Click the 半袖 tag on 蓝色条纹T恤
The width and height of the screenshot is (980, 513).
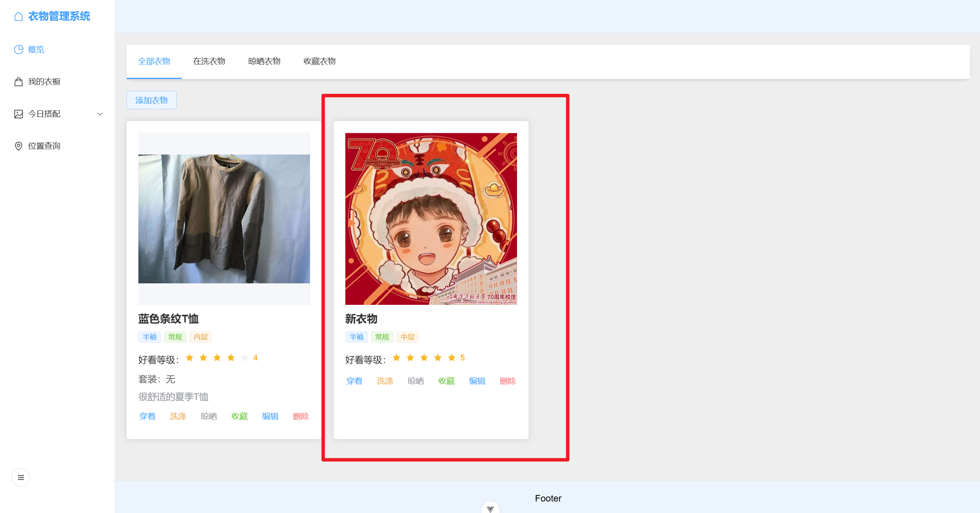149,337
